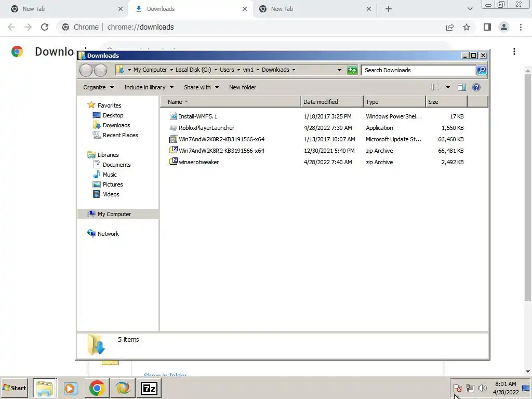
Task: Click Chrome page vertical scrollbar
Action: (x=528, y=187)
